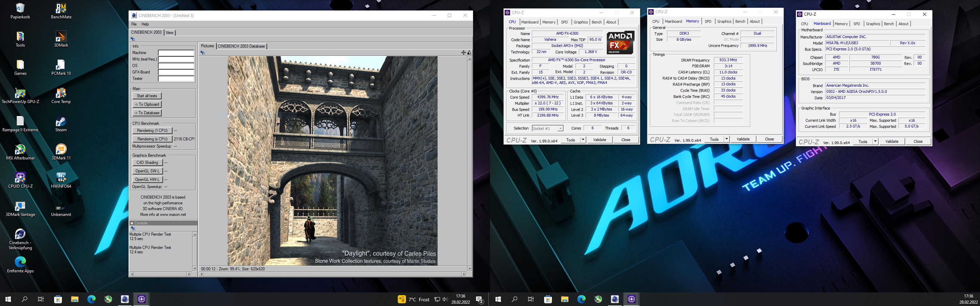
Task: Click the OS input field in Info
Action: 176,66
